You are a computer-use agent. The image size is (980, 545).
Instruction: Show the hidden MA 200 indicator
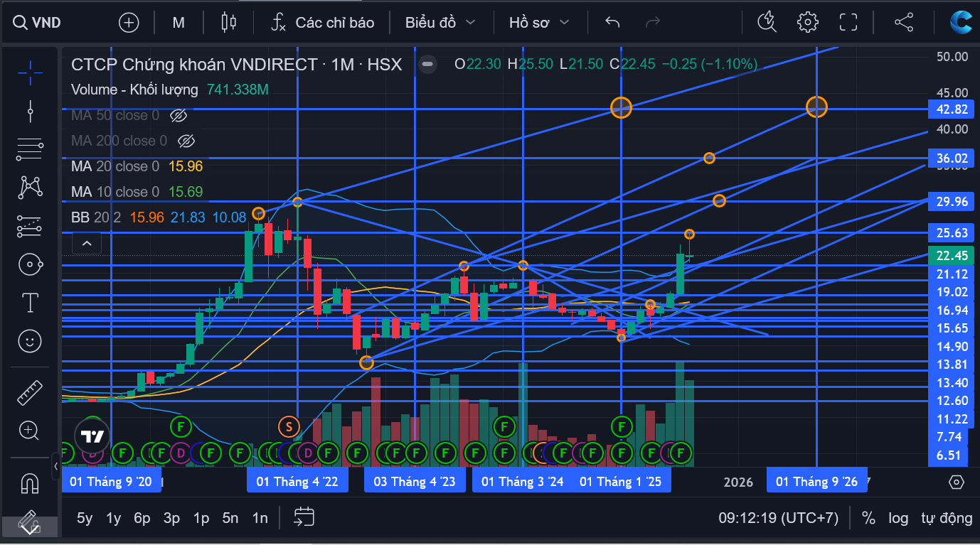(186, 141)
